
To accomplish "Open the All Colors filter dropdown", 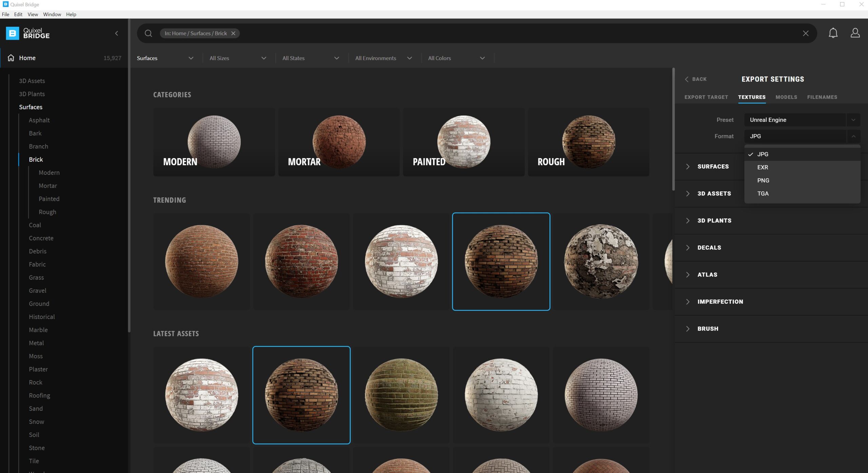I will point(456,58).
